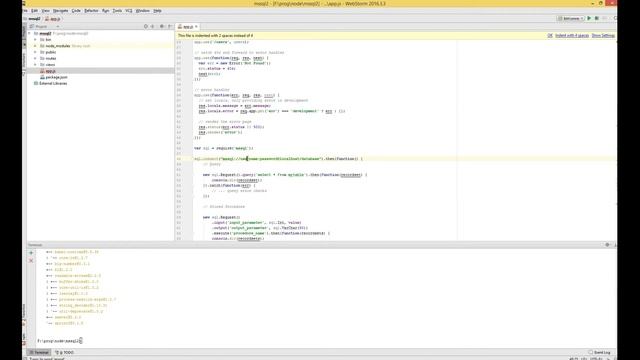Open Project panel settings gear icon
Screen dimensions: 640x360
(x=162, y=27)
